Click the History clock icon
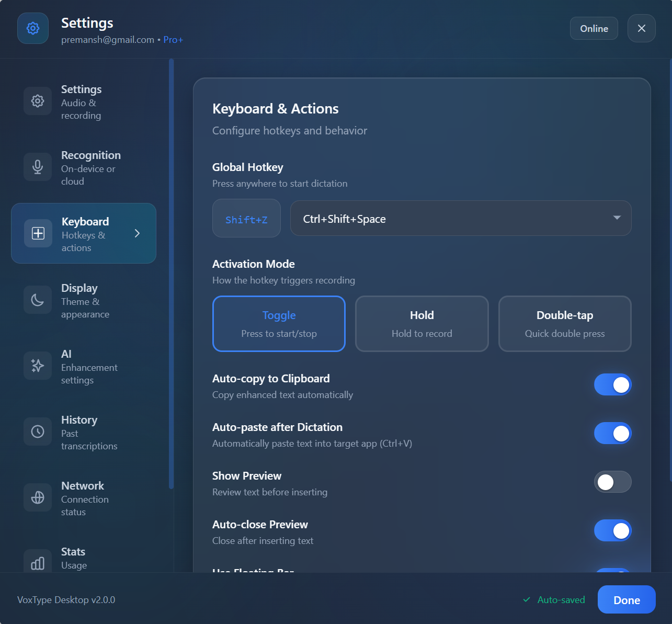This screenshot has width=672, height=624. [37, 432]
